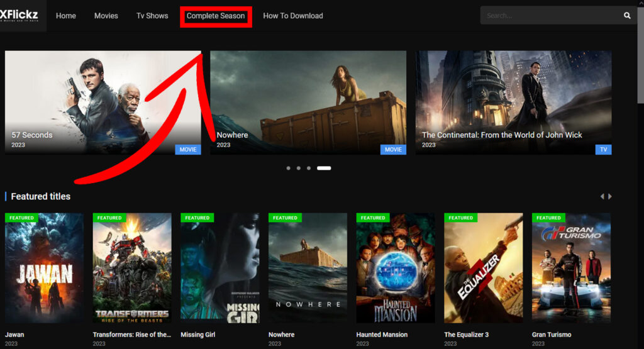
Task: Open the Tv Shows menu item
Action: click(152, 16)
